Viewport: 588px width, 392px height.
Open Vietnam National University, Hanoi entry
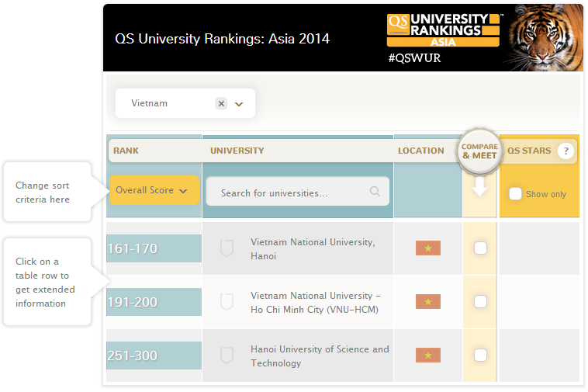[313, 248]
